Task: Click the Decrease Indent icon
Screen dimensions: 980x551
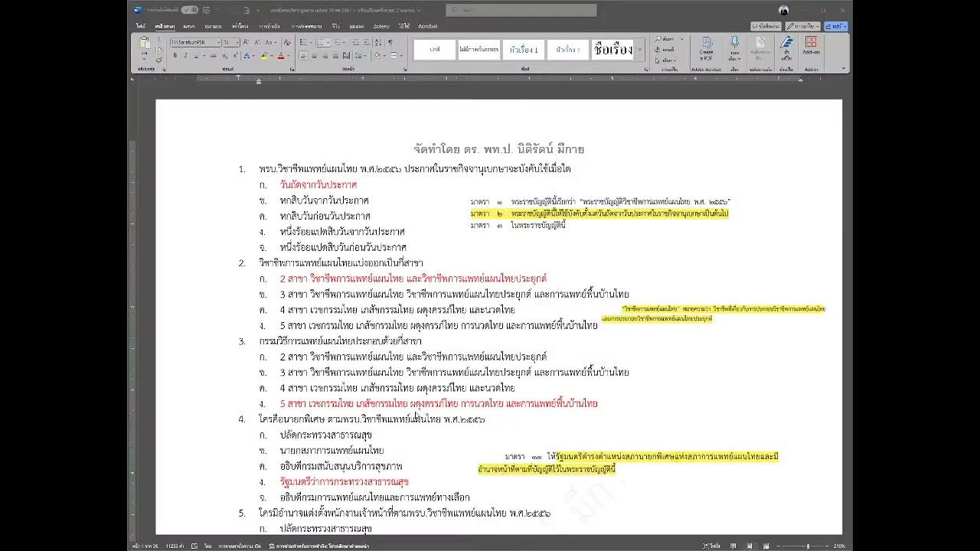Action: (x=355, y=42)
